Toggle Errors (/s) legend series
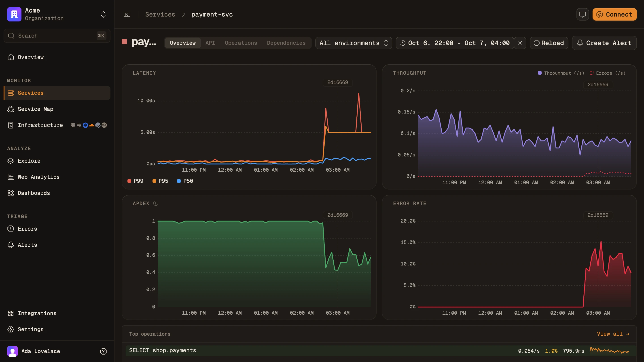The image size is (644, 362). (x=608, y=73)
